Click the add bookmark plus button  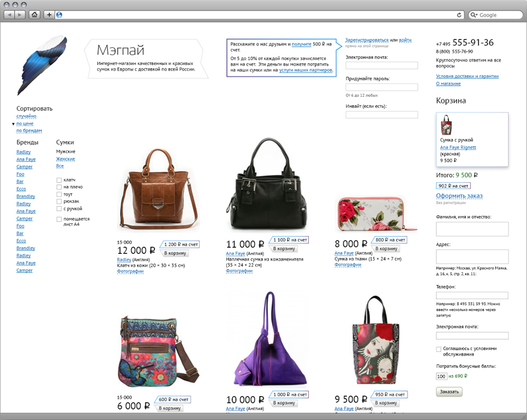pyautogui.click(x=49, y=15)
